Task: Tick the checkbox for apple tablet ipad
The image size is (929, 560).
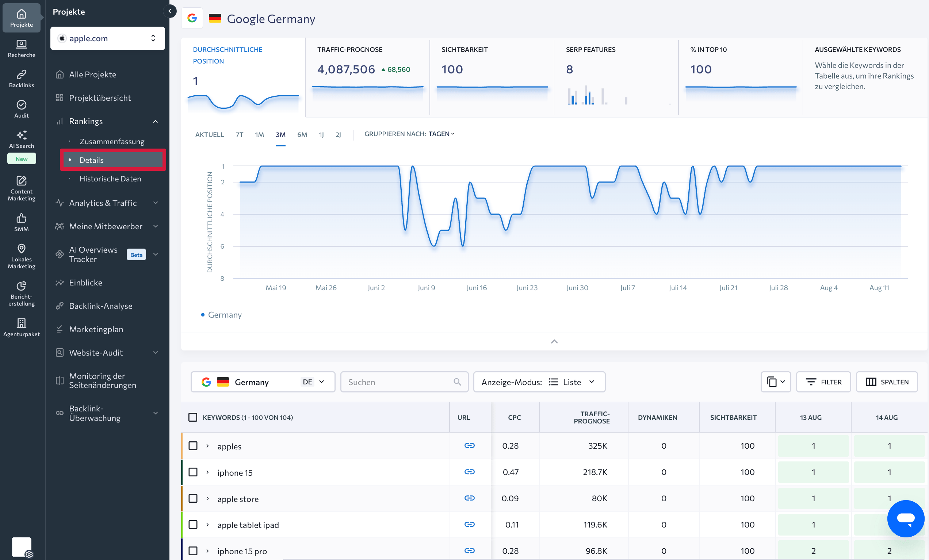Action: [193, 524]
